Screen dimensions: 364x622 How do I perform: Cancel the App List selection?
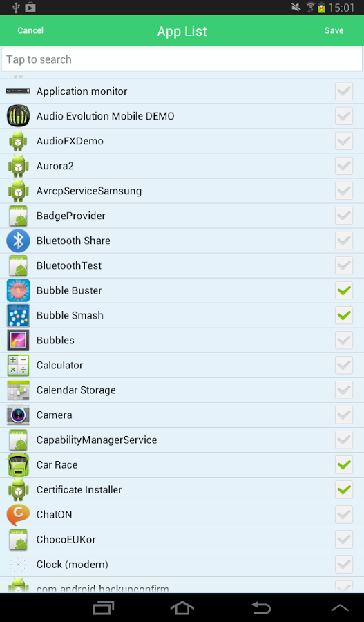(30, 30)
